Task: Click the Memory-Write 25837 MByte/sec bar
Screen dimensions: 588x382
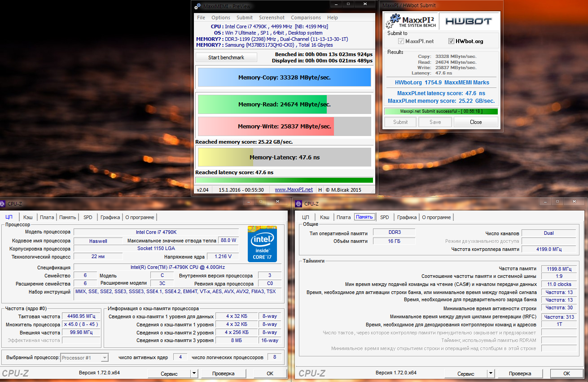Action: click(285, 127)
